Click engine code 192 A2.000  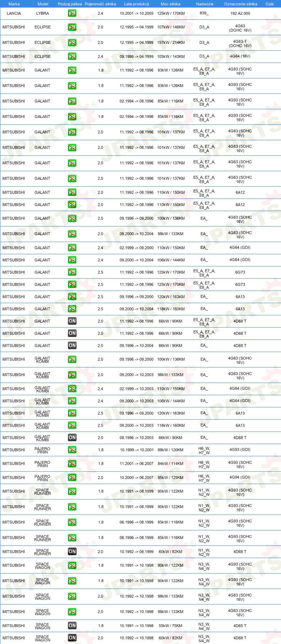[x=240, y=13]
